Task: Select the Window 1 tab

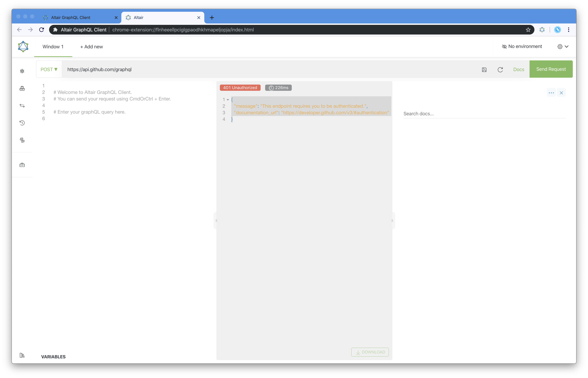Action: tap(53, 46)
